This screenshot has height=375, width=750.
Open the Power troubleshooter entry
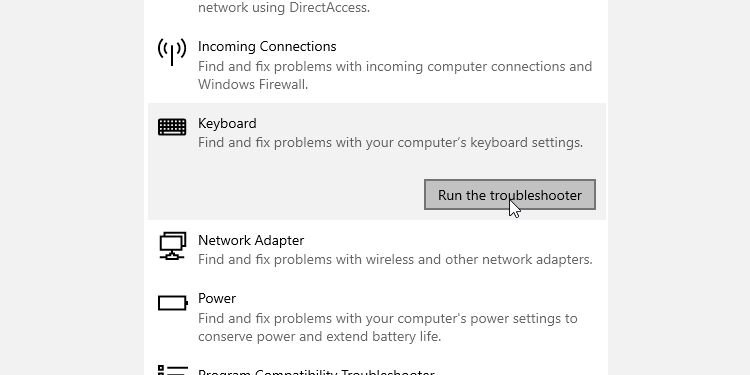[377, 317]
